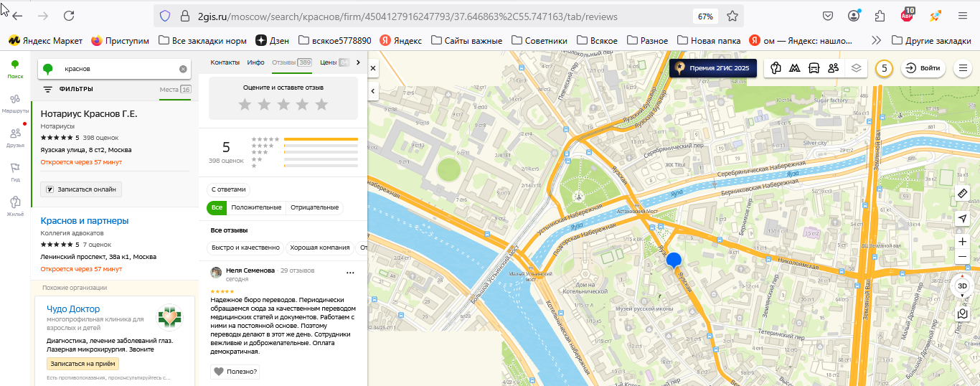Switch to the Инфо tab

tap(255, 62)
